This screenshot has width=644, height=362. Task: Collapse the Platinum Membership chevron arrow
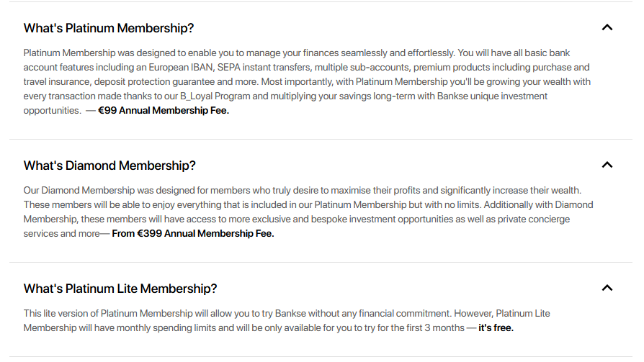607,27
